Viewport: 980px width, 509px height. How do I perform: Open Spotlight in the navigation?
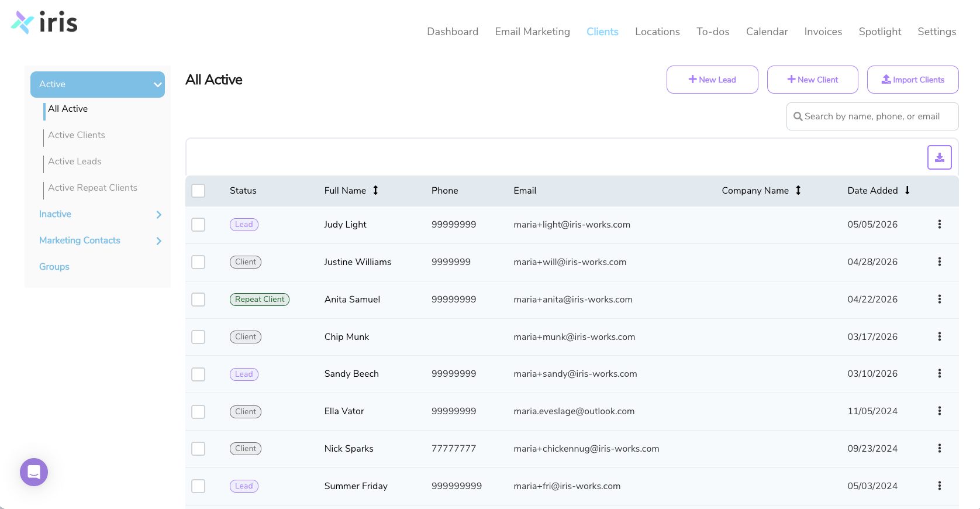click(x=879, y=32)
